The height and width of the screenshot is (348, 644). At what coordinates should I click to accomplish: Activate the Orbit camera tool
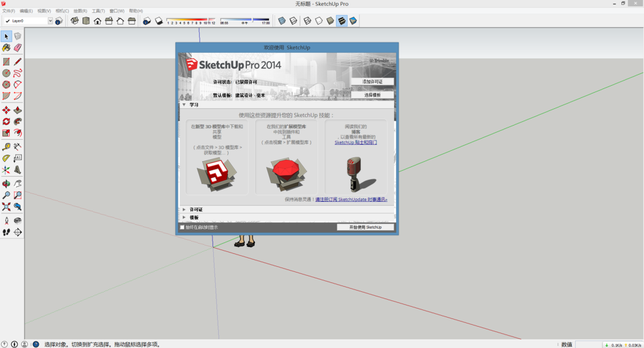pos(6,183)
